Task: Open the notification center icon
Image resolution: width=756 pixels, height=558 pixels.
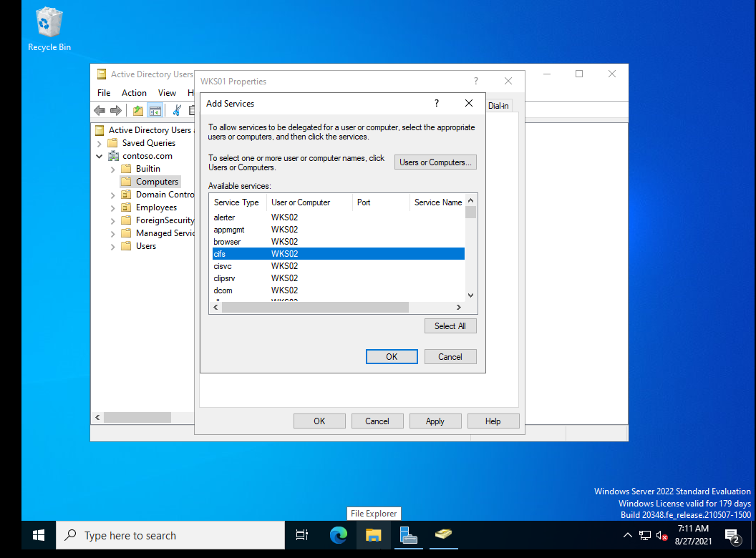Action: click(733, 536)
